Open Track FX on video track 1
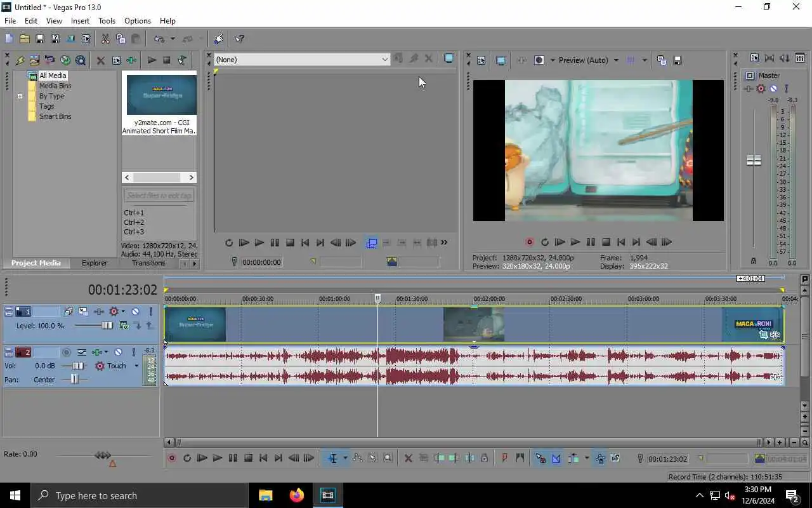The width and height of the screenshot is (812, 508). (99, 311)
